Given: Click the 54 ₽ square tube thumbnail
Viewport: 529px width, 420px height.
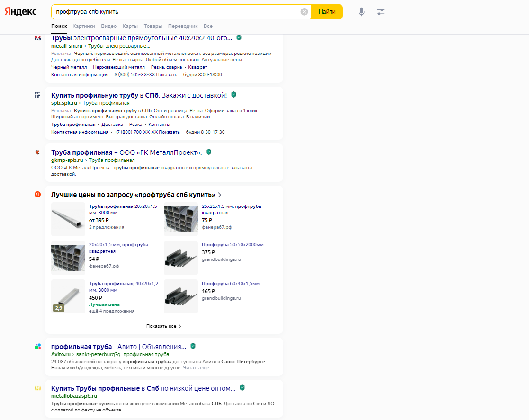Looking at the screenshot, I should click(68, 258).
